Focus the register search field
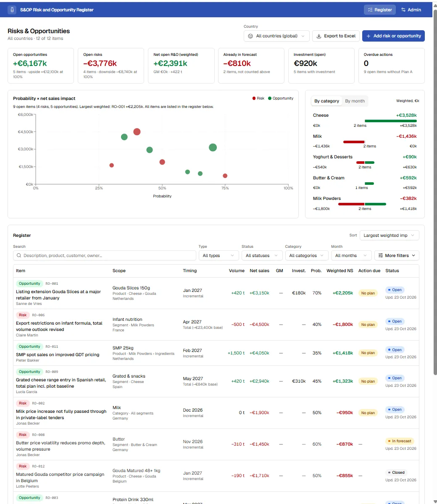 click(x=105, y=255)
